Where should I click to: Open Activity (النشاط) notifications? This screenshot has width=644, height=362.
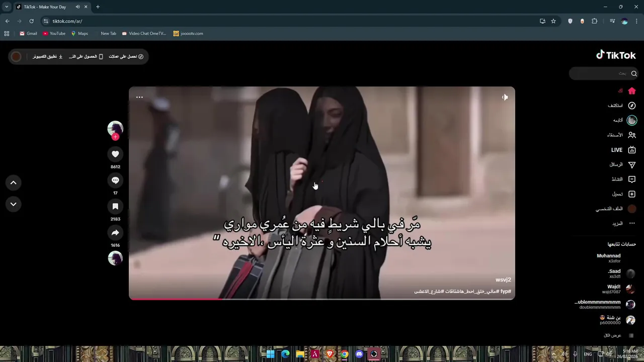pos(623,179)
